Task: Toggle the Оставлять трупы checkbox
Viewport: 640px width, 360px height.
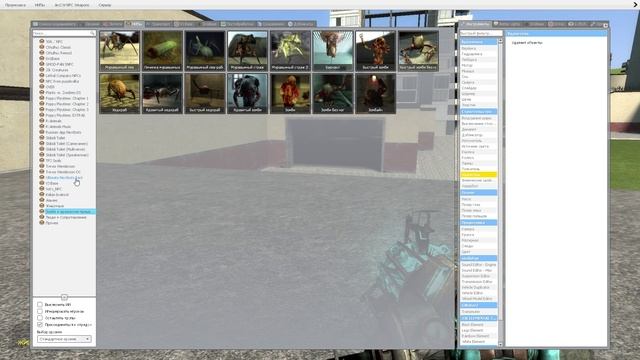Action: pyautogui.click(x=40, y=318)
